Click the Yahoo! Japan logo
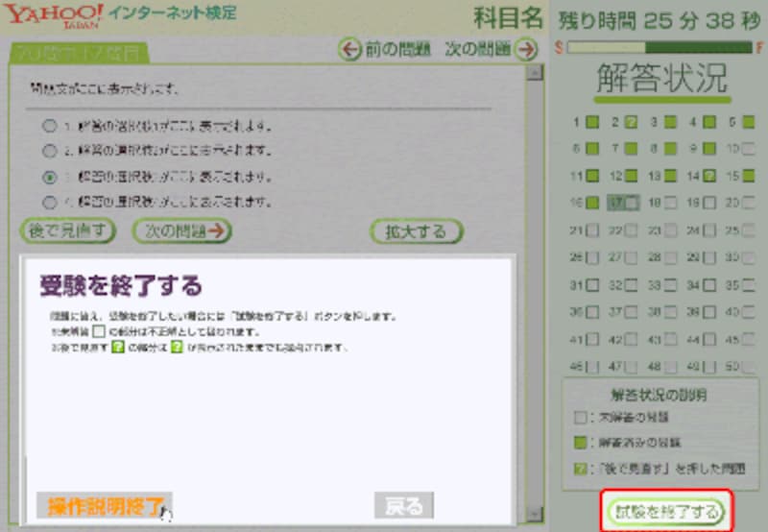 point(54,15)
